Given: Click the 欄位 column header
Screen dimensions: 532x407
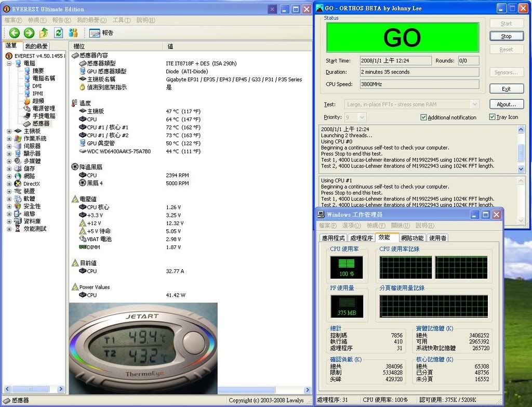Looking at the screenshot, I should 117,46.
